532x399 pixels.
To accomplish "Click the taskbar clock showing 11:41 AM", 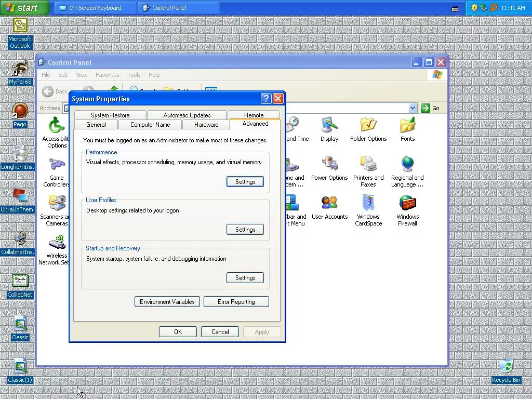I will [513, 7].
